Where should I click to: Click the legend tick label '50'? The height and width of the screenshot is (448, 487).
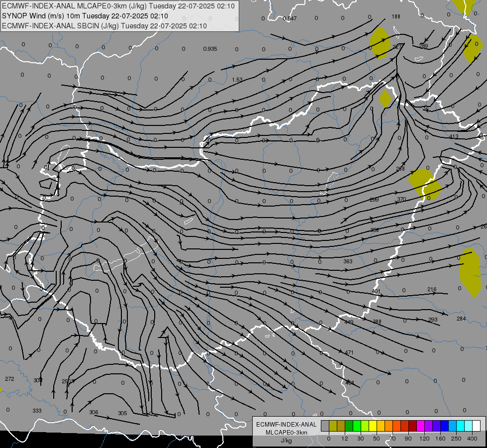tap(376, 439)
